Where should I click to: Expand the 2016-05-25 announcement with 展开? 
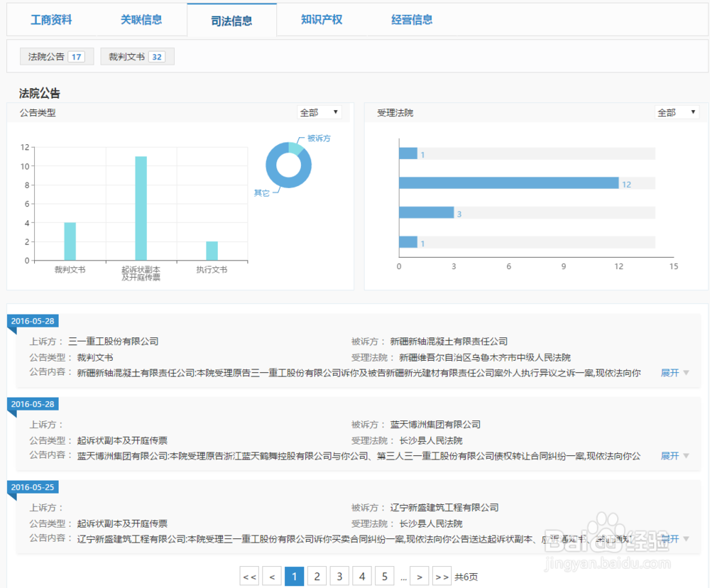[672, 538]
